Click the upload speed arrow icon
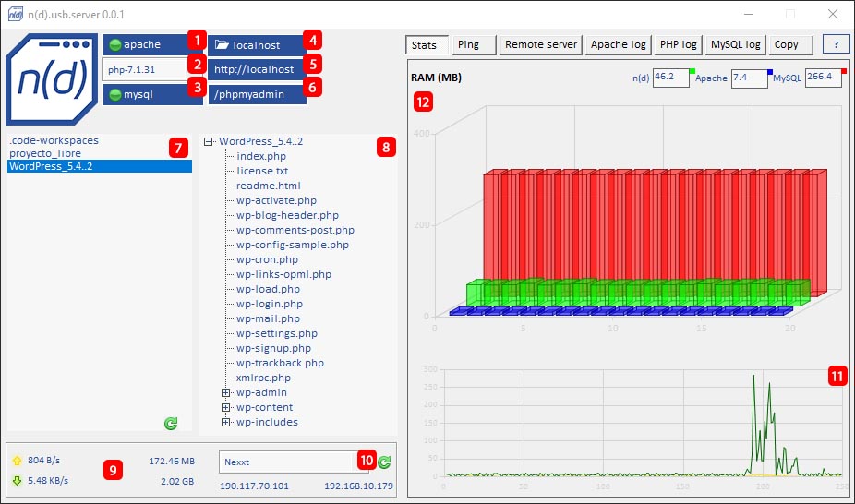855x504 pixels. coord(17,461)
